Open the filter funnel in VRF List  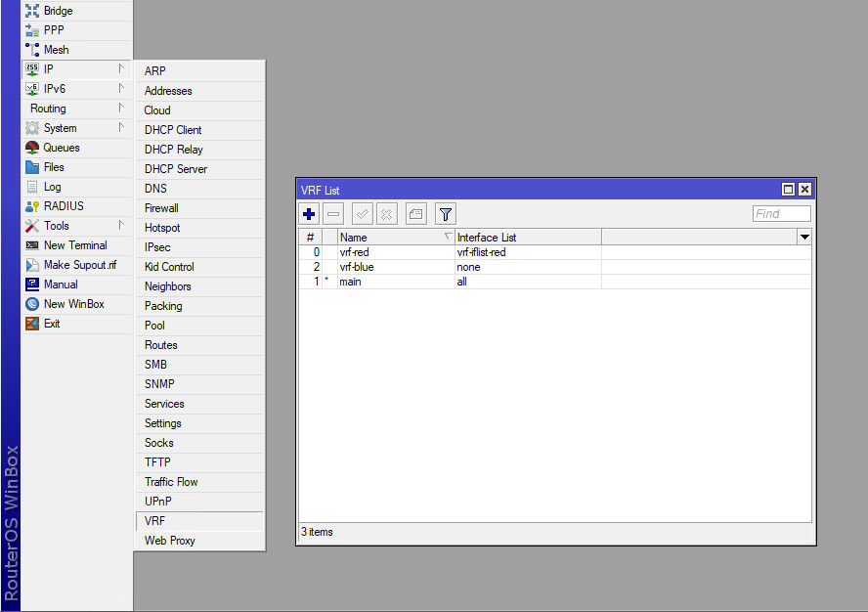[x=445, y=213]
